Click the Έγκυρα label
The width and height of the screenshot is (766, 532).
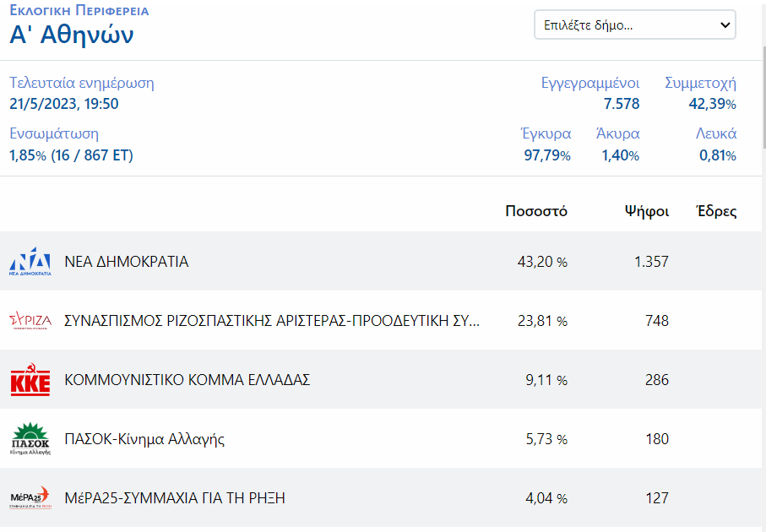pos(546,134)
